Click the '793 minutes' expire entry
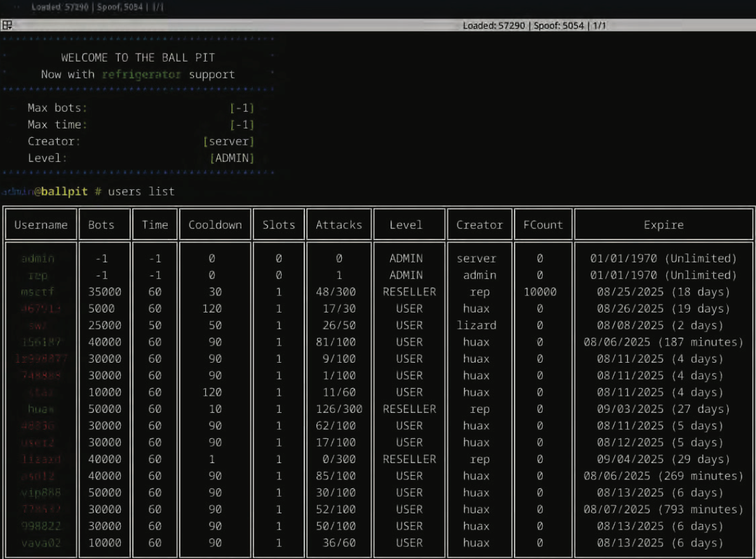Viewport: 756px width, 559px height. pyautogui.click(x=663, y=509)
